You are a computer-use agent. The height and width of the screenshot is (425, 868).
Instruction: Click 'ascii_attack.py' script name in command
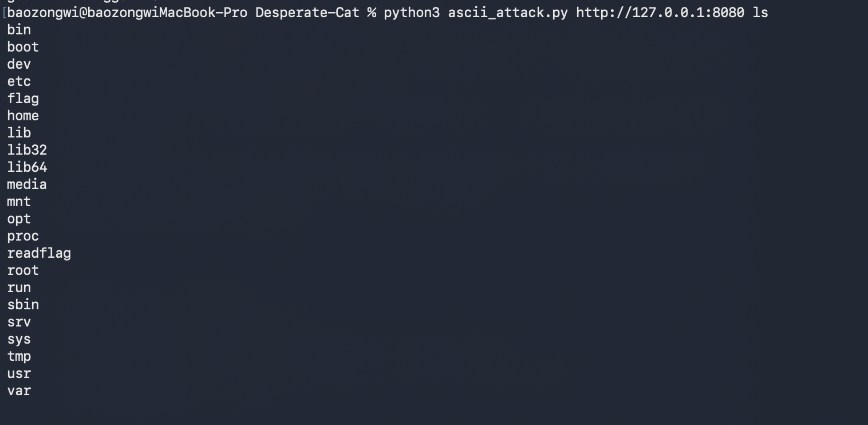[508, 12]
